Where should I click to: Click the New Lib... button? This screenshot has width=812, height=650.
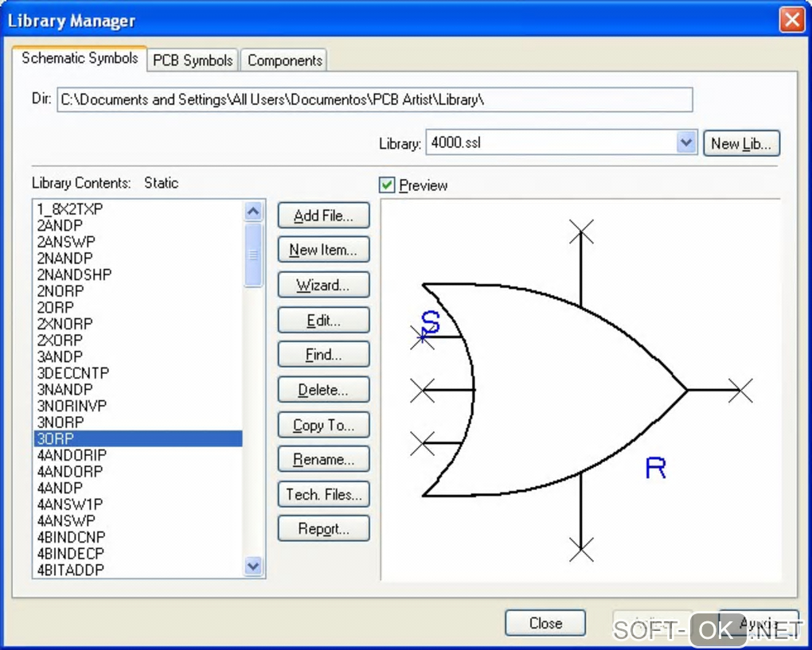click(x=741, y=143)
